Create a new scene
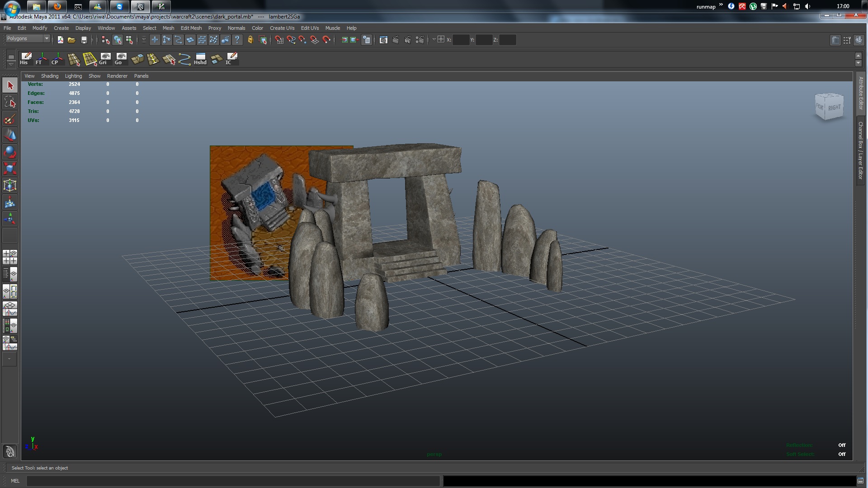868x488 pixels. point(60,40)
